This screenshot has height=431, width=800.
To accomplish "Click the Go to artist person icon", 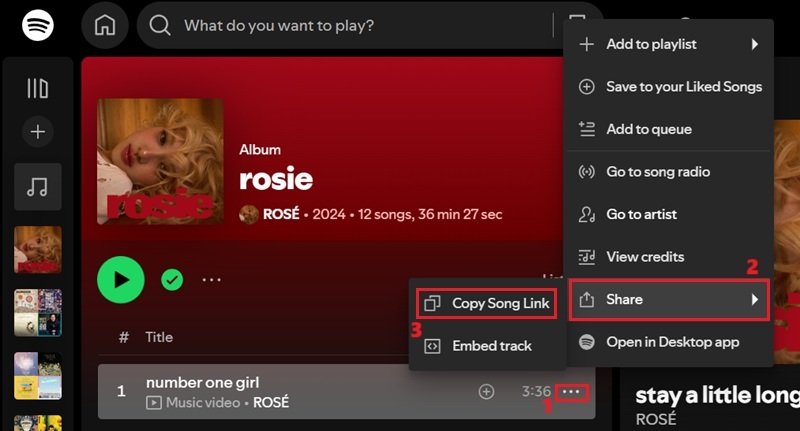I will click(587, 214).
